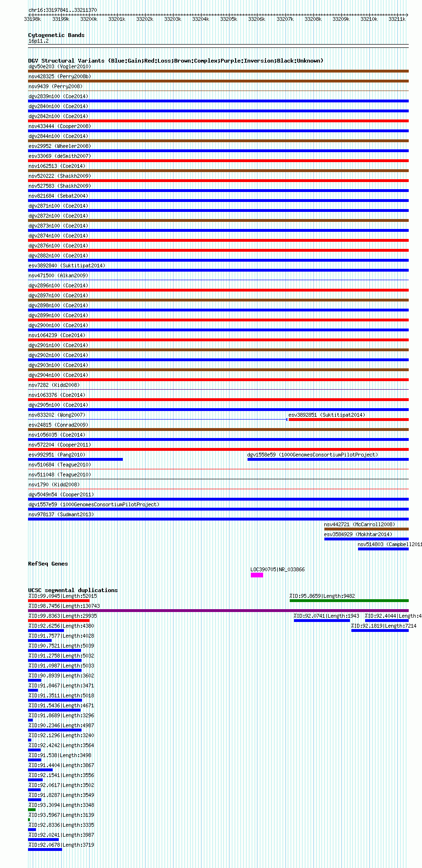Select esv29952 (Wheeler2008) variant label

click(x=60, y=146)
